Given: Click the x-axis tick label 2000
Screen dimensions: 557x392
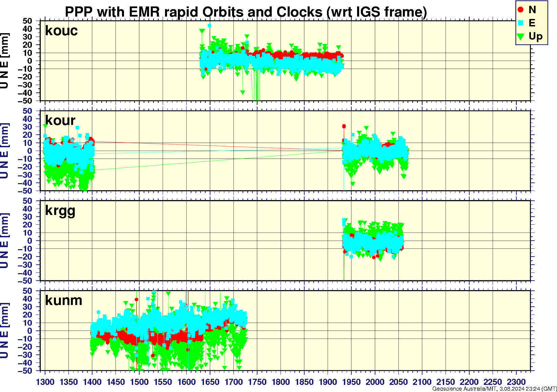Looking at the screenshot, I should (375, 382).
